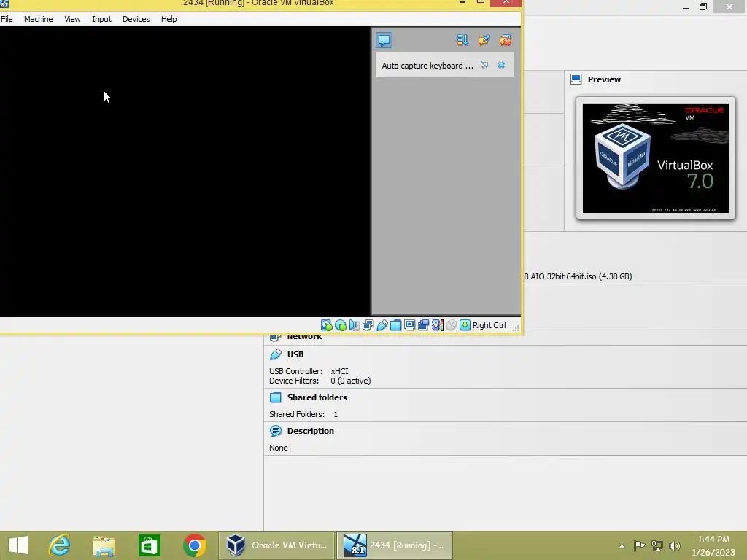Click the notification sort order icon
747x560 pixels.
462,40
